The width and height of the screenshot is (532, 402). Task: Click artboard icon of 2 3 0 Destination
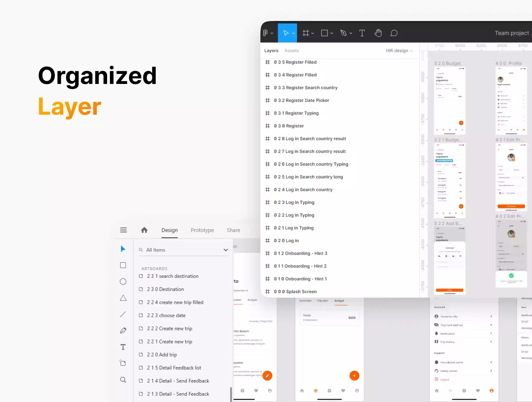coord(141,289)
